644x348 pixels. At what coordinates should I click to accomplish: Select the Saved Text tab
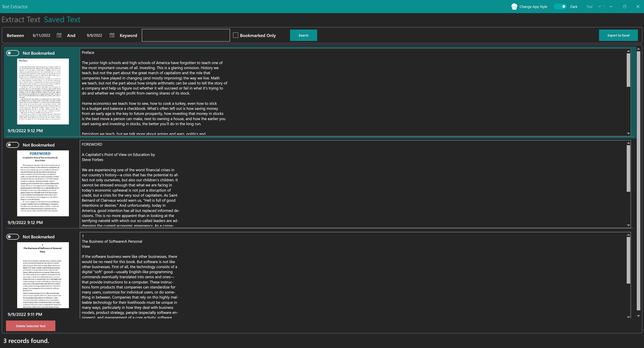(62, 20)
